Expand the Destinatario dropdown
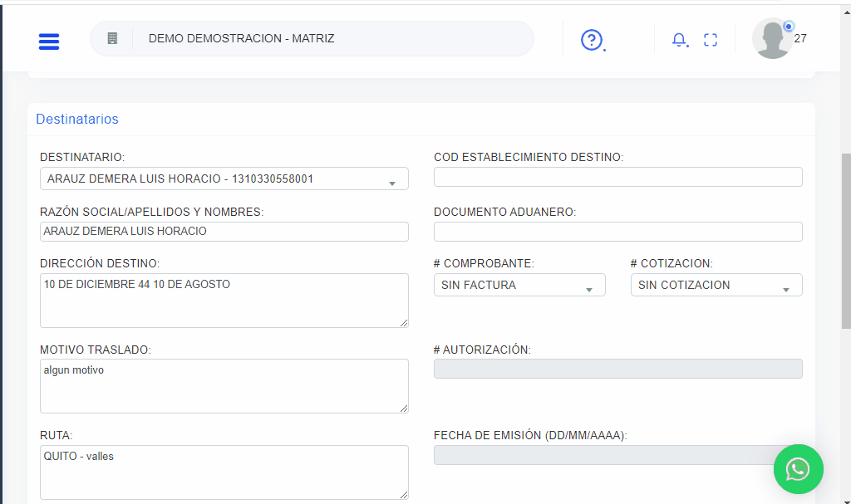This screenshot has width=851, height=504. (224, 179)
